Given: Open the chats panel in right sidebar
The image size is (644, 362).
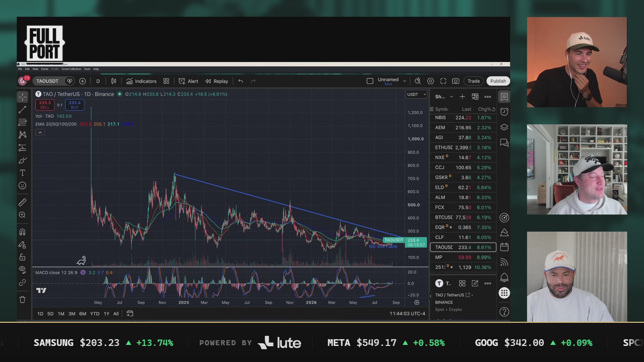Looking at the screenshot, I should coord(504,143).
